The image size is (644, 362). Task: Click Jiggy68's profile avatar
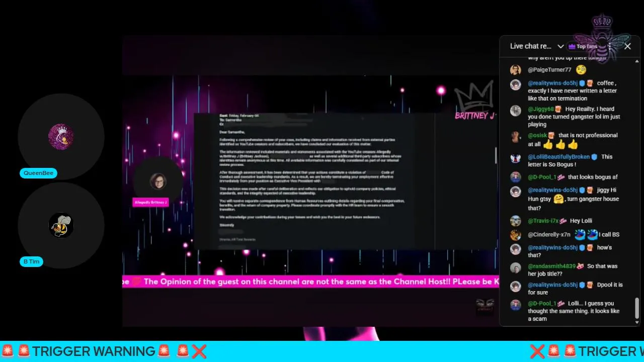[x=516, y=110]
